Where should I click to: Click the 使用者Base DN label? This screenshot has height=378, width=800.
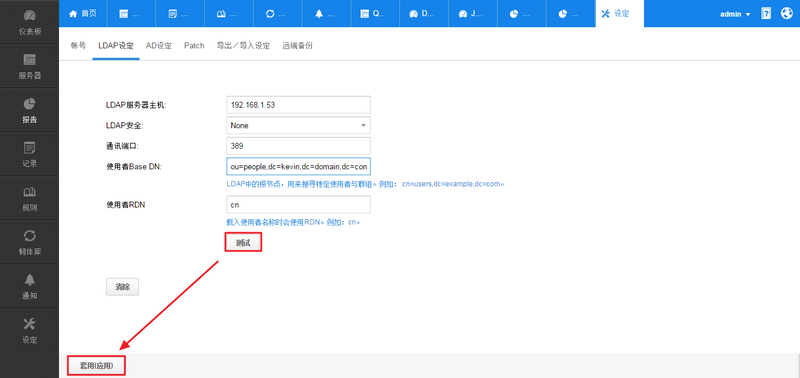(x=133, y=167)
